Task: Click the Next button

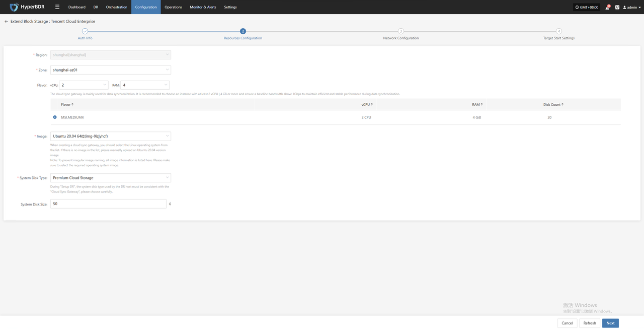Action: point(610,323)
